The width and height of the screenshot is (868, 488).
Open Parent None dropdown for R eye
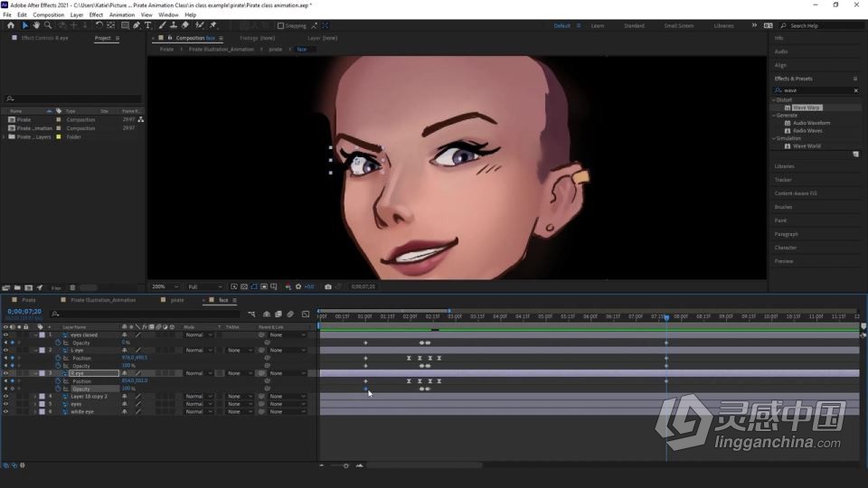(288, 373)
